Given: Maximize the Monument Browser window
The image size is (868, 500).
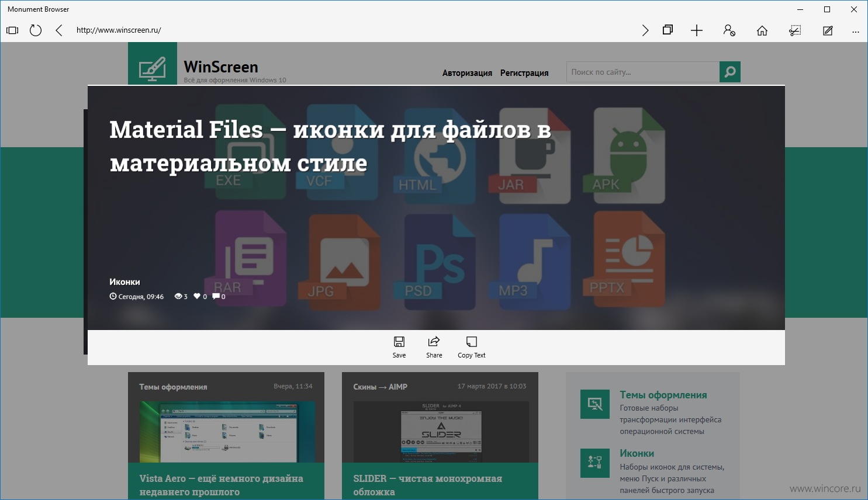Looking at the screenshot, I should click(827, 9).
